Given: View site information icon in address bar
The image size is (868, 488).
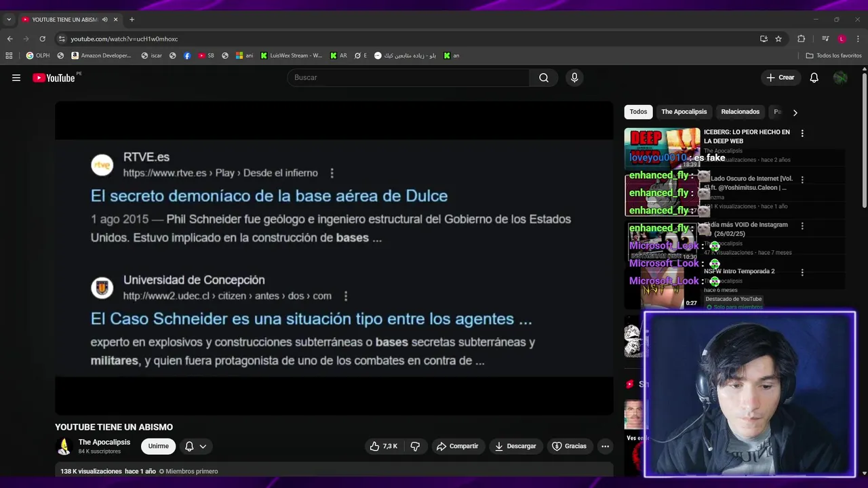Looking at the screenshot, I should click(x=62, y=39).
